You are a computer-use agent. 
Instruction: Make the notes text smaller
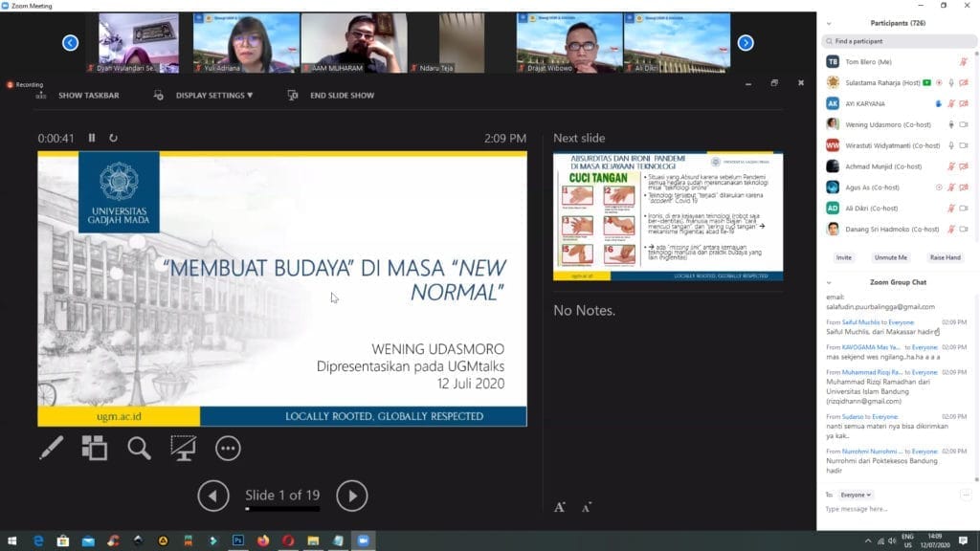click(587, 508)
